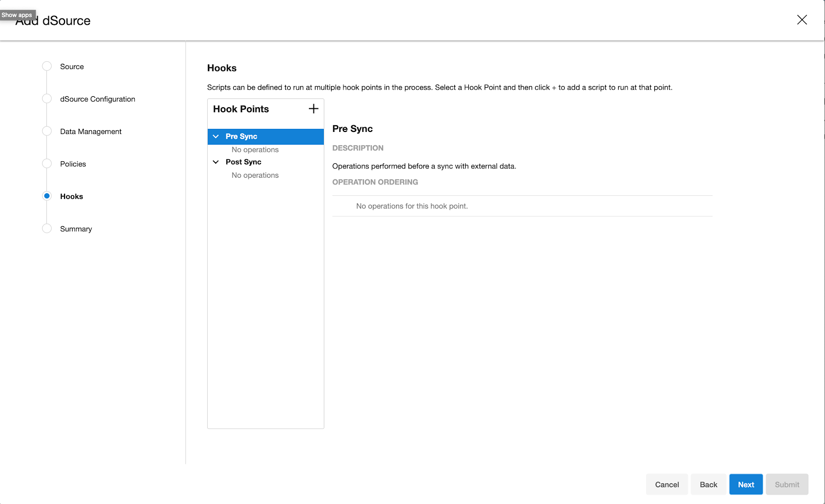The width and height of the screenshot is (825, 504).
Task: Select the Post Sync hook point
Action: [x=243, y=162]
